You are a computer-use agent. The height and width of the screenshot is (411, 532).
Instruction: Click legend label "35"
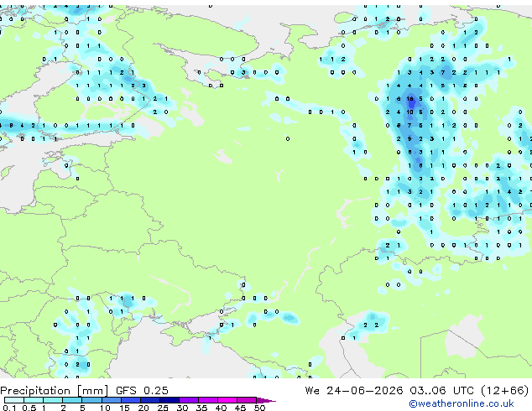201,408
